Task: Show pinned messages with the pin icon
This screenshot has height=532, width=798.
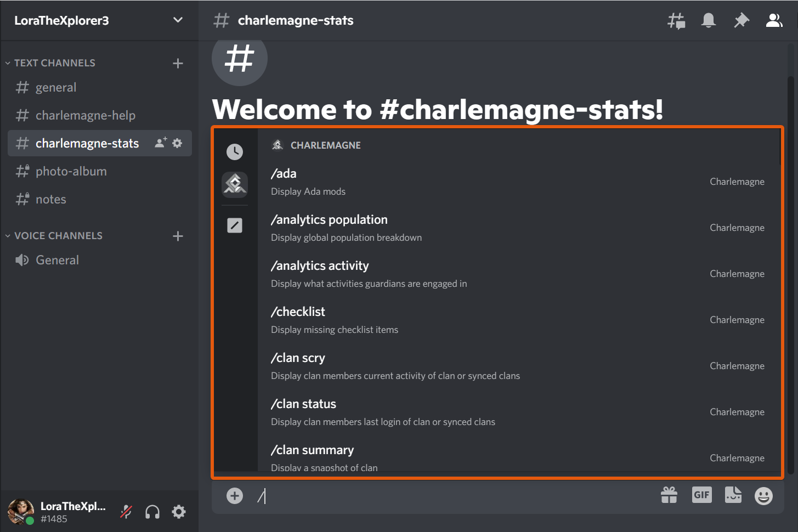Action: pos(742,20)
